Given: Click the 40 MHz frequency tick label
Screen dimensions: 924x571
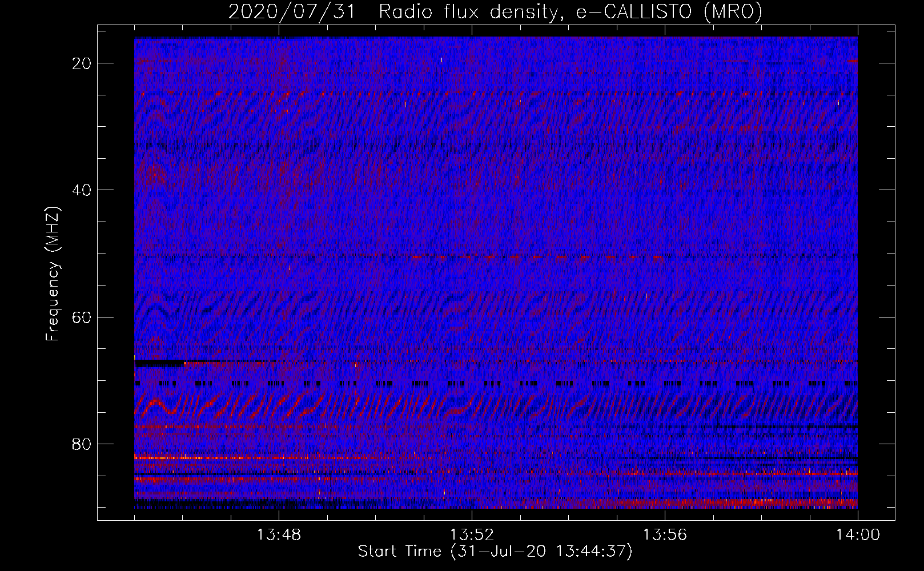Looking at the screenshot, I should [82, 190].
